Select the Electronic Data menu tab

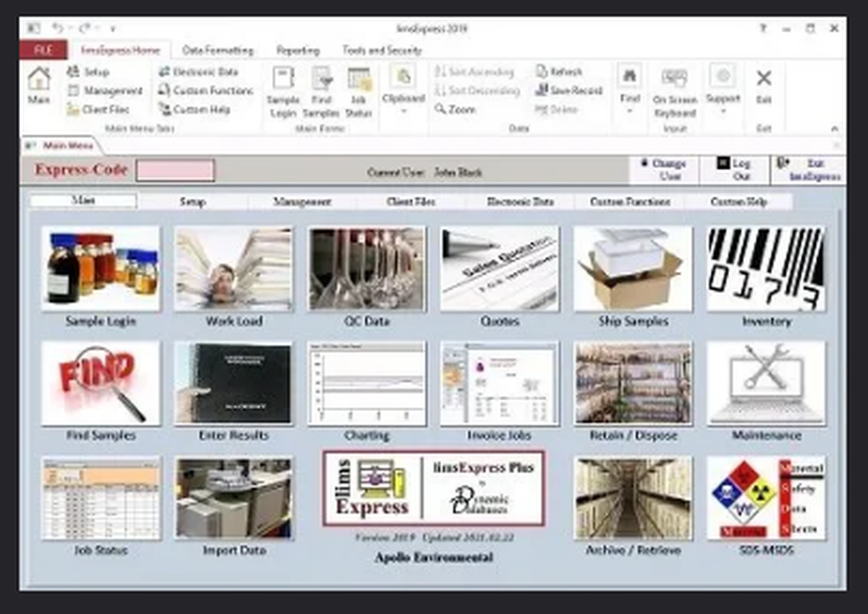(x=520, y=201)
